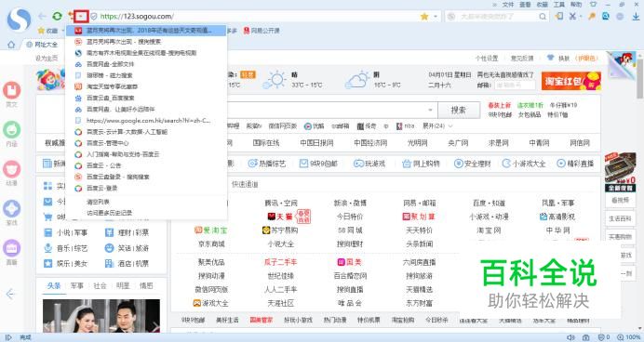Open the 苏宁易购 site link

[280, 230]
